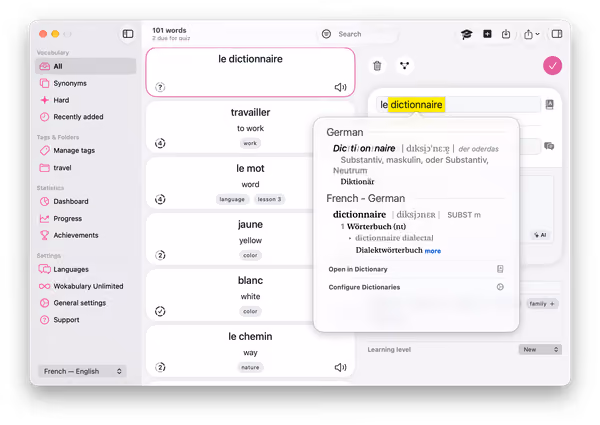
Task: Click the more link in dictionary popup
Action: coord(433,251)
